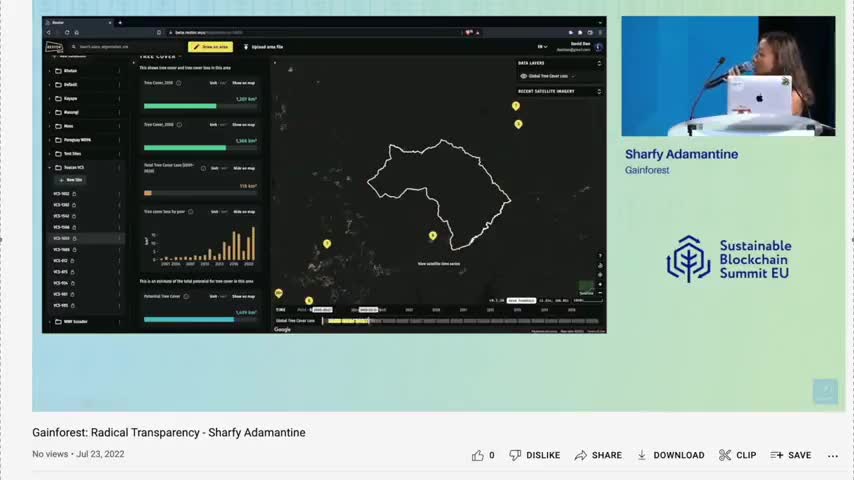This screenshot has width=854, height=480.
Task: Zoom in on the map
Action: [x=600, y=284]
